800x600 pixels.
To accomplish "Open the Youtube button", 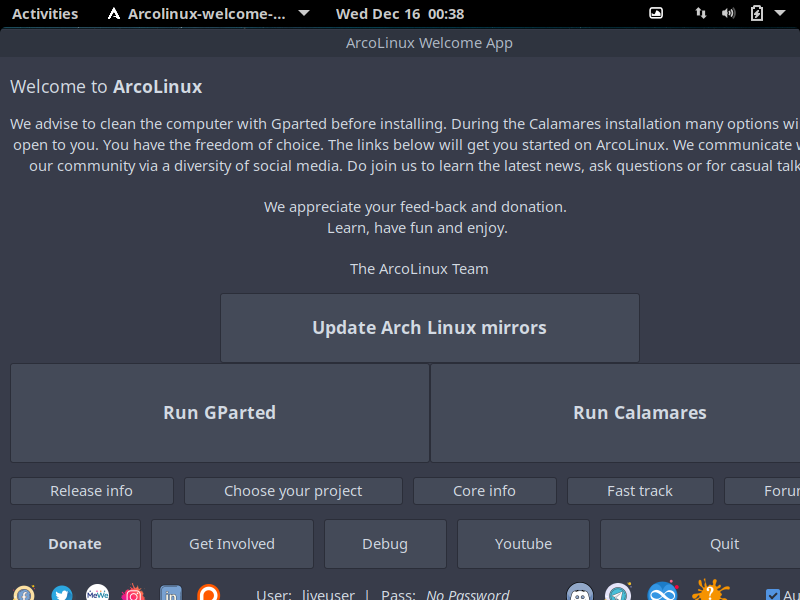I will pyautogui.click(x=523, y=544).
